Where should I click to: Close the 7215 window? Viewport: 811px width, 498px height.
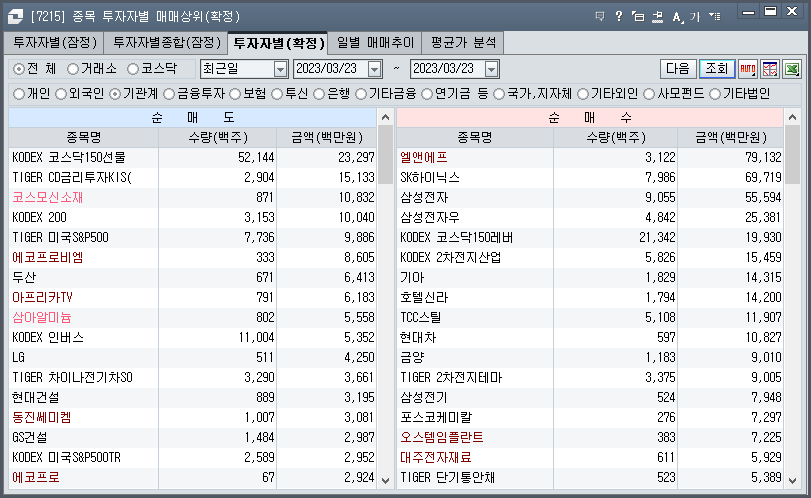pos(792,11)
